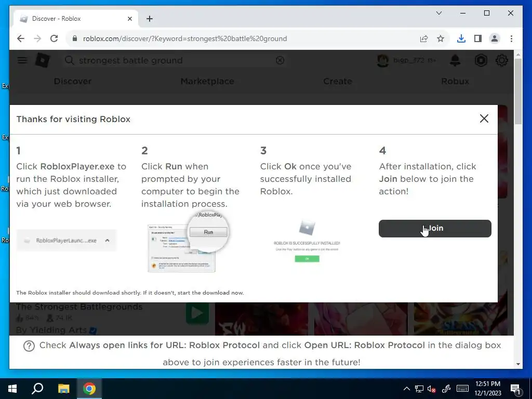
Task: Clear the Roblox search field
Action: pos(280,60)
